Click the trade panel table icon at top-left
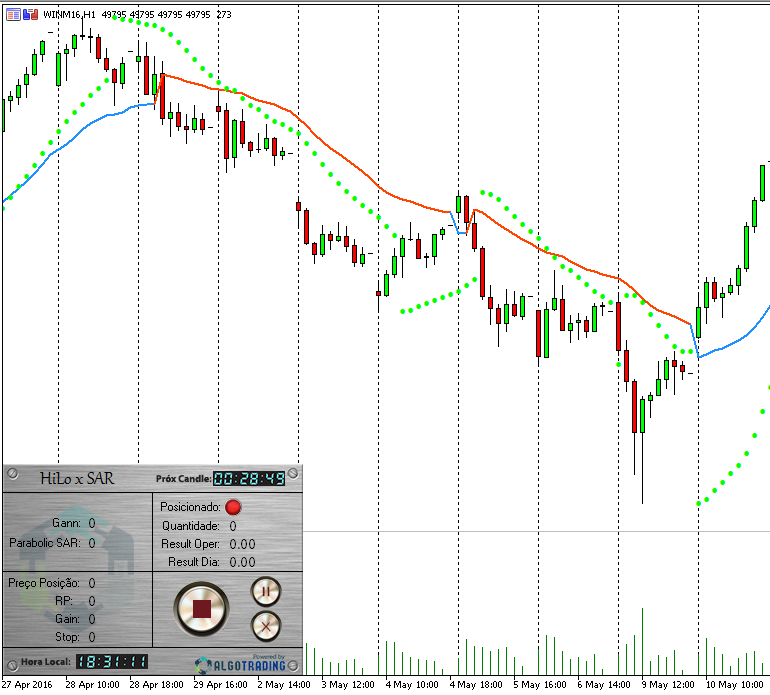The width and height of the screenshot is (770, 695). click(13, 15)
